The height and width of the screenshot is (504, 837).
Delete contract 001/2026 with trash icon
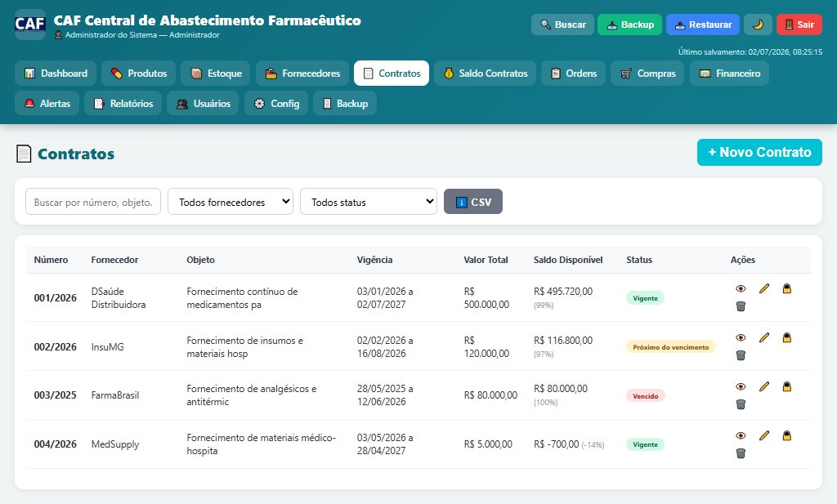point(741,306)
